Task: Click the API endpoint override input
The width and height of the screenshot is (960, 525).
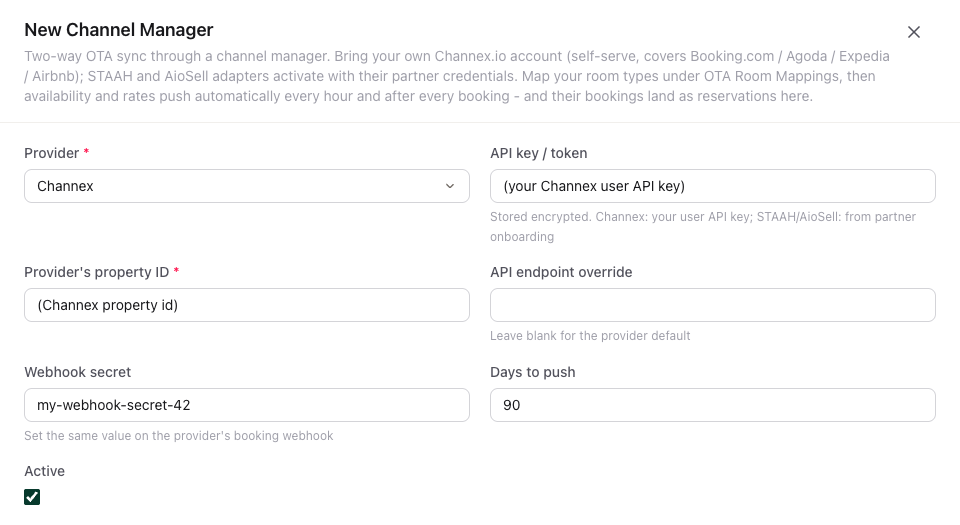Action: [713, 305]
